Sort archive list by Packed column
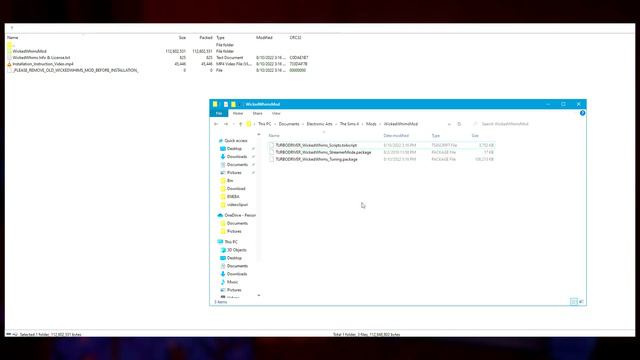Viewport: 640px width, 360px height. (x=206, y=38)
